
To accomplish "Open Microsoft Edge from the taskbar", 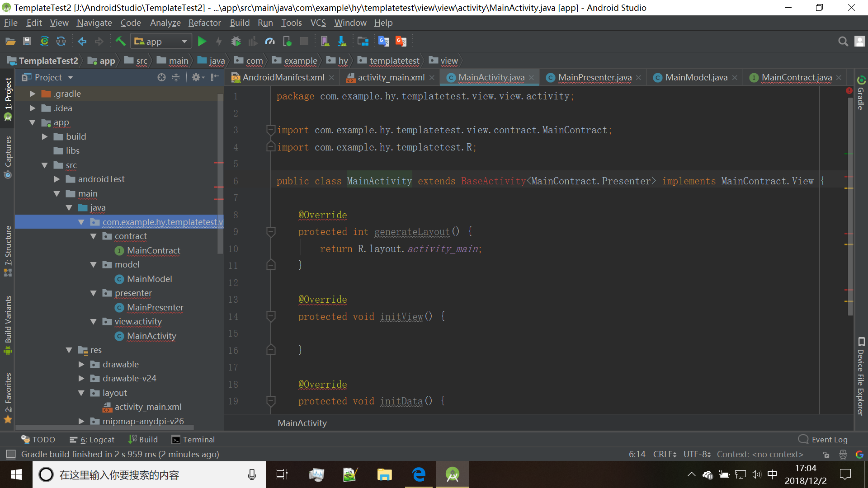I will pos(419,474).
